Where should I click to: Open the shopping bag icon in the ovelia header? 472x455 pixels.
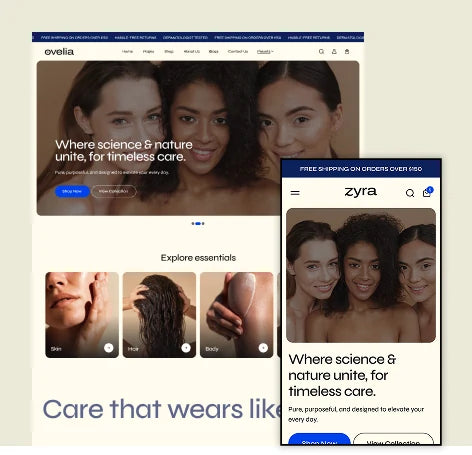pos(347,52)
